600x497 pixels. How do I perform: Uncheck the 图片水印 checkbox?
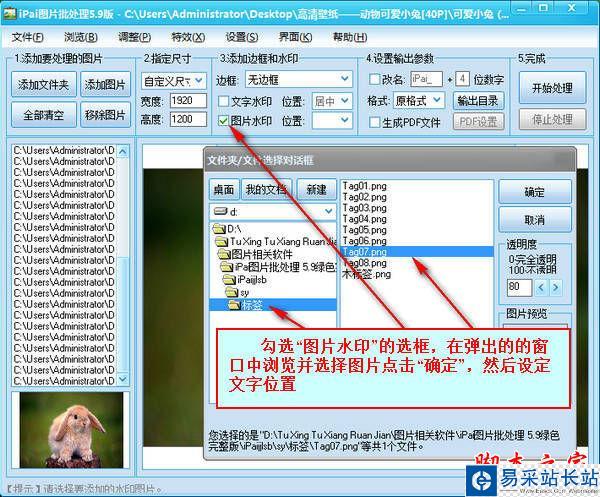(x=223, y=121)
